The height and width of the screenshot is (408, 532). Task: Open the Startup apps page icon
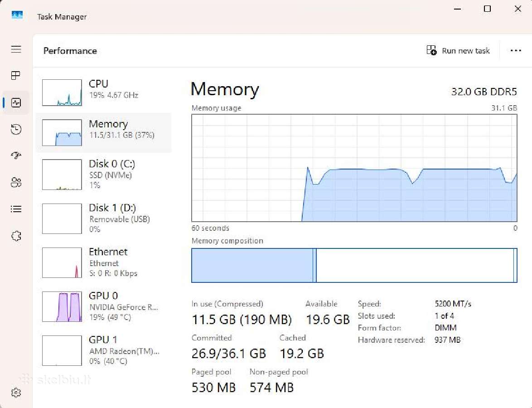point(16,155)
